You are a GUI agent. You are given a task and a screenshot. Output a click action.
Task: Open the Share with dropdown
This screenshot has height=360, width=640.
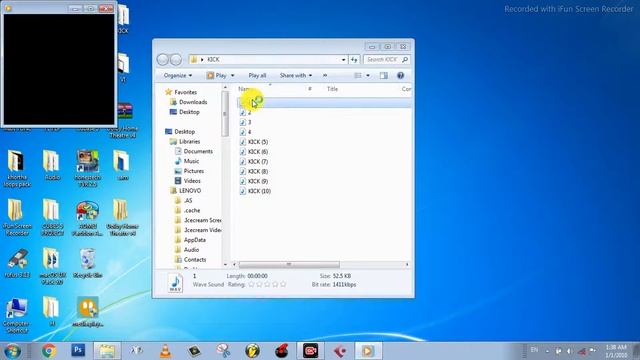pyautogui.click(x=296, y=76)
